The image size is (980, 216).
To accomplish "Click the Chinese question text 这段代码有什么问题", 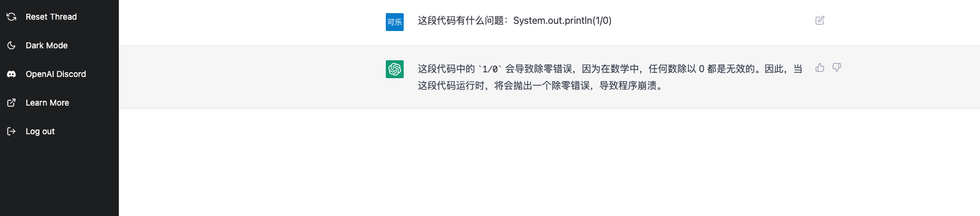I will [460, 20].
